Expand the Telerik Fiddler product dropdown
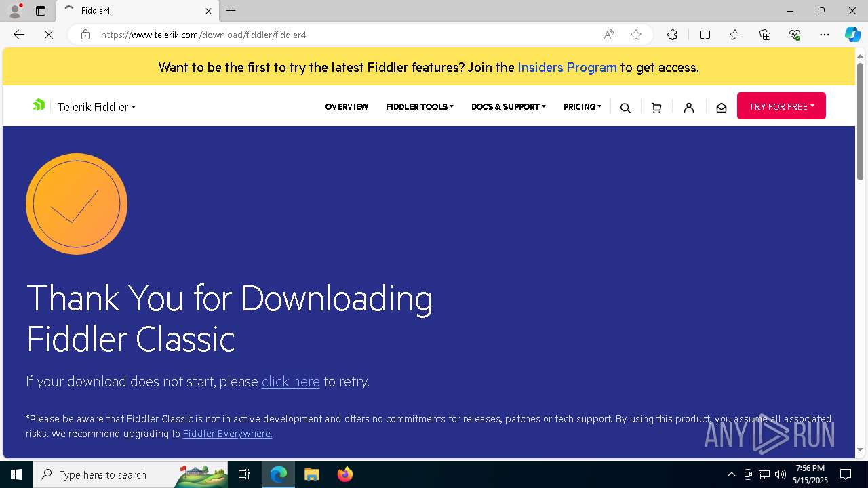The width and height of the screenshot is (868, 488). pyautogui.click(x=96, y=107)
